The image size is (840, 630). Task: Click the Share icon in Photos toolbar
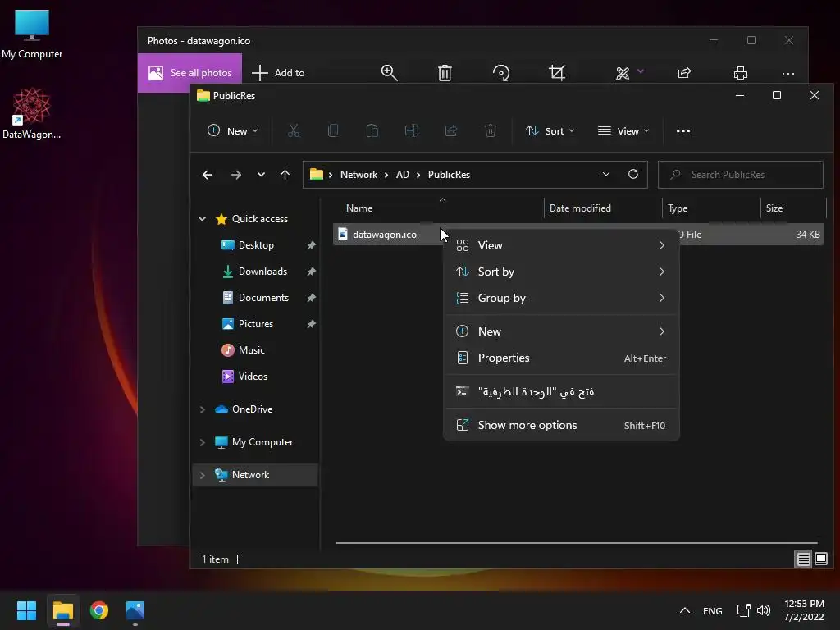click(x=685, y=73)
